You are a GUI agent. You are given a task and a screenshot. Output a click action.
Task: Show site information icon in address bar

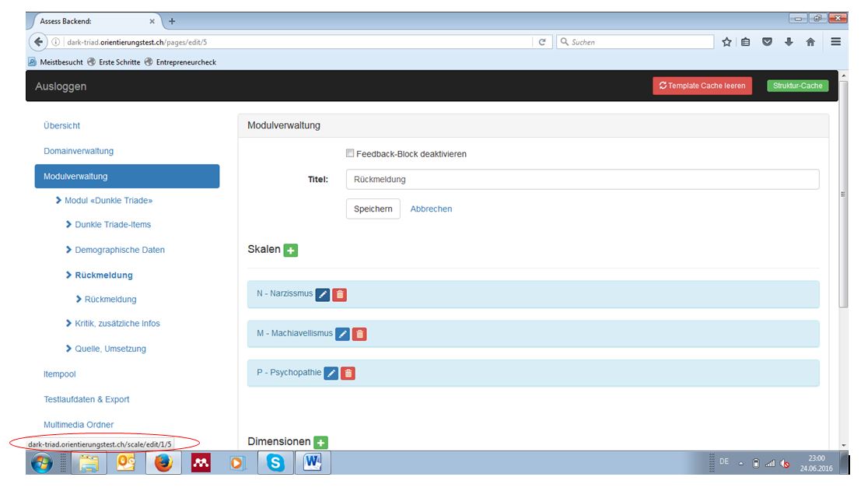tap(56, 42)
